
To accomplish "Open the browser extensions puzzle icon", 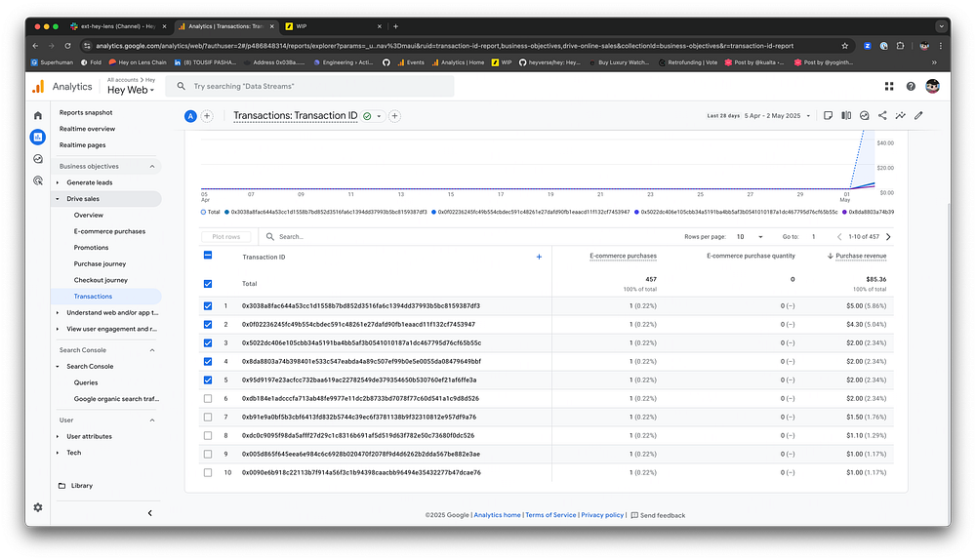I will 900,46.
